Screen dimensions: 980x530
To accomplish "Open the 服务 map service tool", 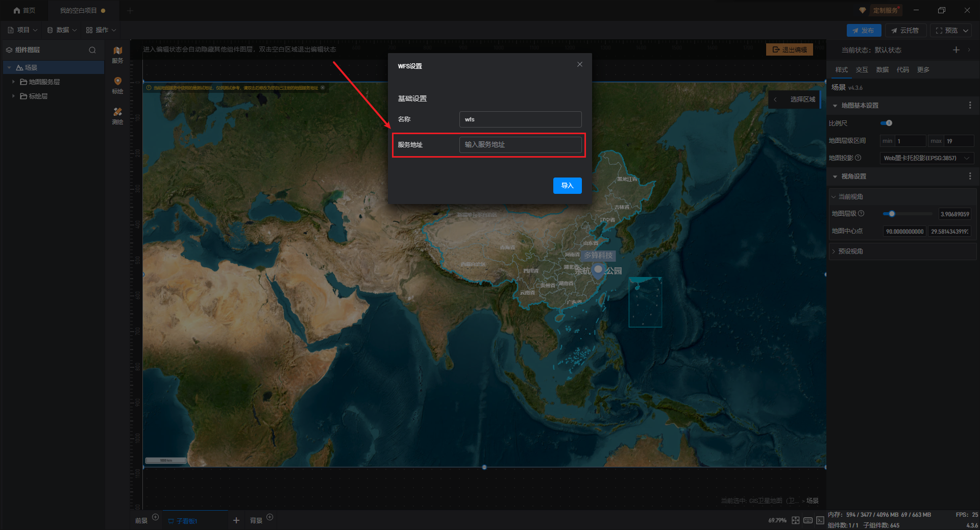I will pyautogui.click(x=117, y=54).
